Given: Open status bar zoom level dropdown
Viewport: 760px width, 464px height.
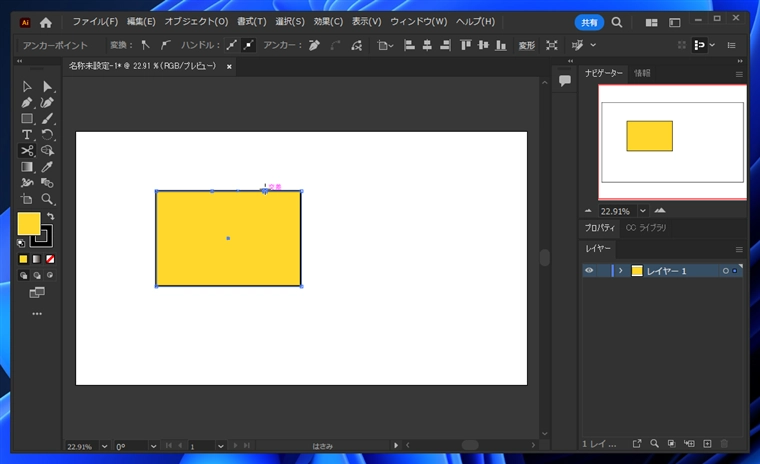Looking at the screenshot, I should [104, 446].
